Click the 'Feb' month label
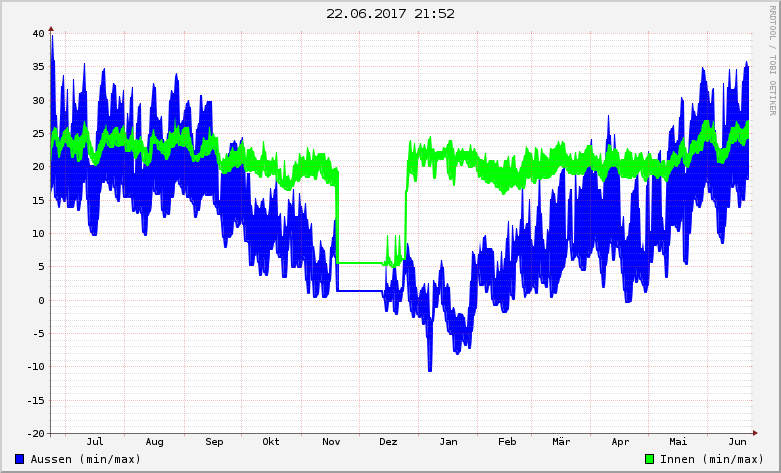Viewport: 781px width, 473px height. point(507,442)
